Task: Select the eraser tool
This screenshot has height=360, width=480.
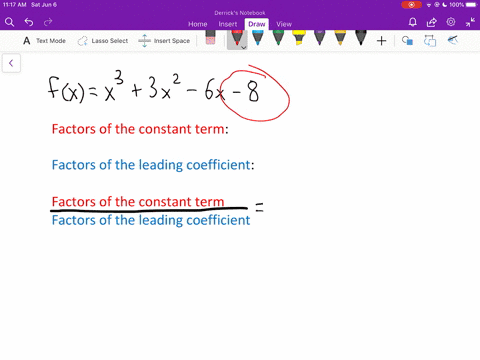Action: (210, 38)
